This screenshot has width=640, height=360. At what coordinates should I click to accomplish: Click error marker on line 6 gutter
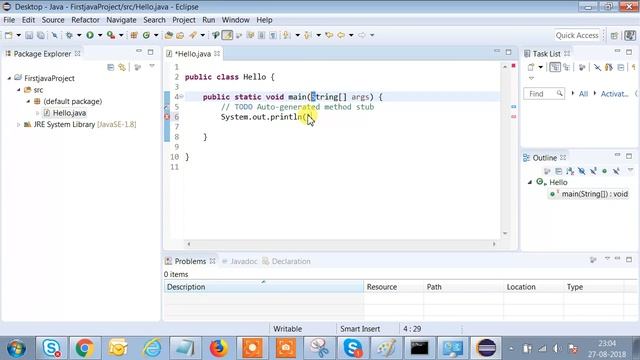click(167, 117)
